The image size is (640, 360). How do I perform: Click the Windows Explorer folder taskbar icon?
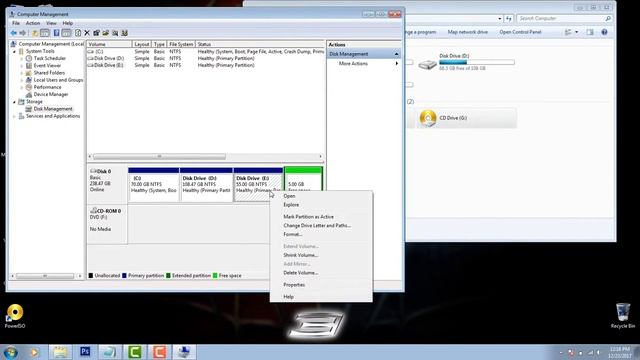(60, 352)
